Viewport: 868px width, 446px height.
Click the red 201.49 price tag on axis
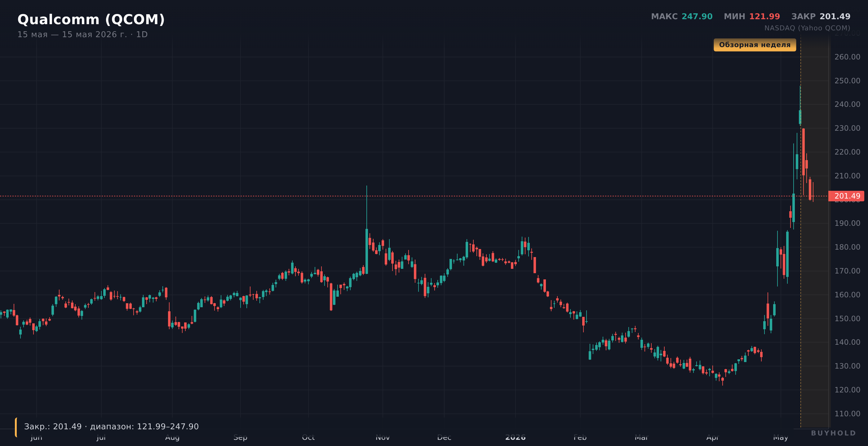point(846,196)
